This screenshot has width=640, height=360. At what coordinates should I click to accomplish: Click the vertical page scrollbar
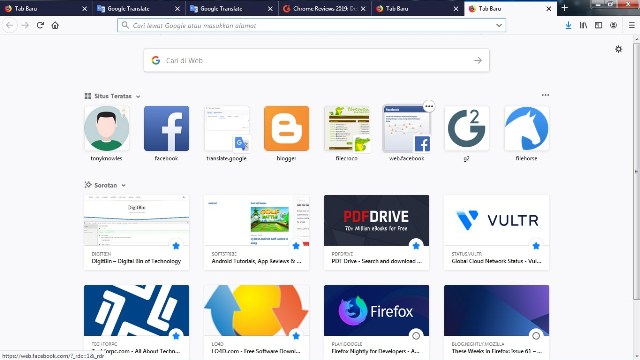tap(636, 171)
